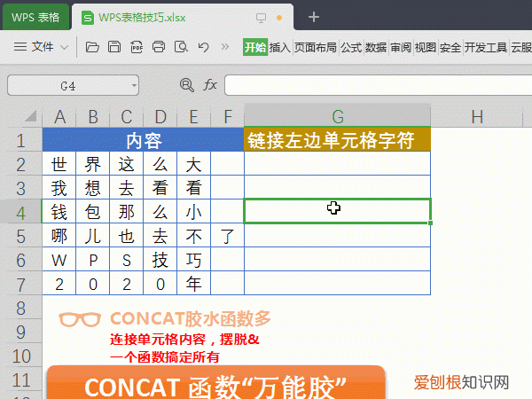532x399 pixels.
Task: Click the Select All corner triangle
Action: (x=31, y=116)
